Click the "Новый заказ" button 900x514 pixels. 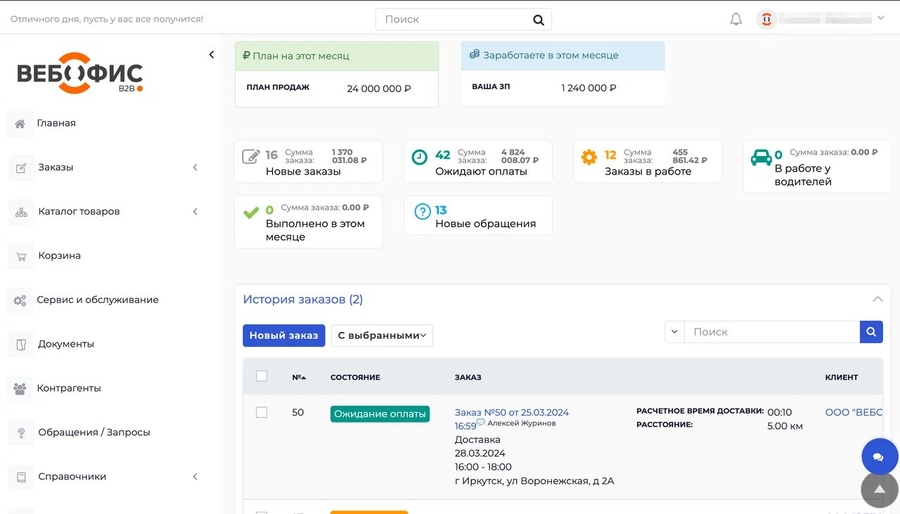[x=284, y=336]
